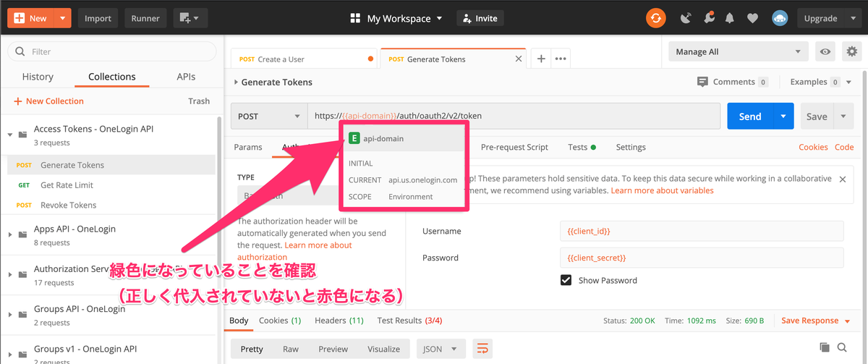
Task: Open the Pre-request Script tab
Action: [x=514, y=147]
